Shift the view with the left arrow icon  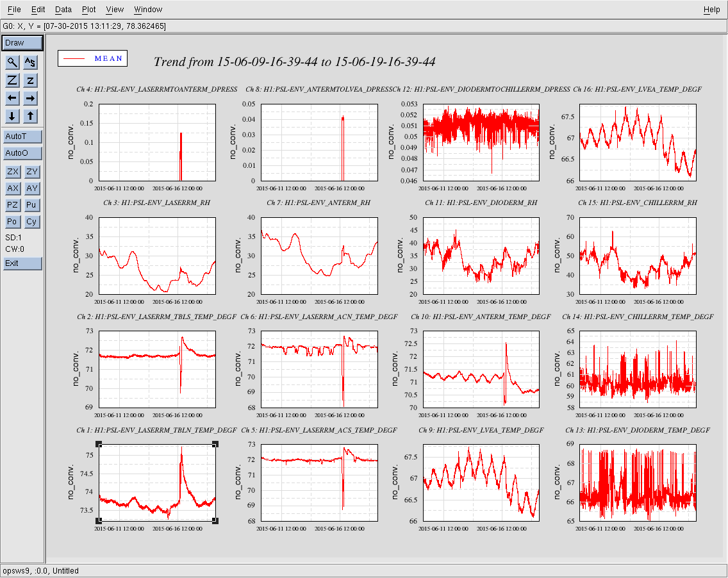(x=13, y=99)
